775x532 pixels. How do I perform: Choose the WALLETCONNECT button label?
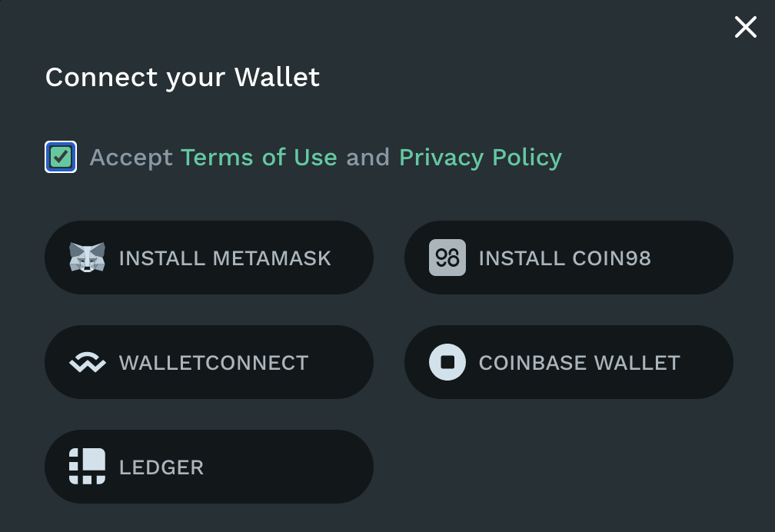pyautogui.click(x=214, y=362)
